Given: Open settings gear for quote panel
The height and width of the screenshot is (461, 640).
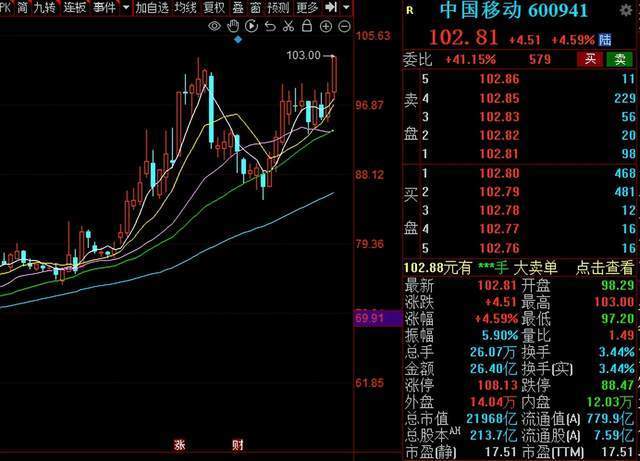Looking at the screenshot, I should point(625,10).
